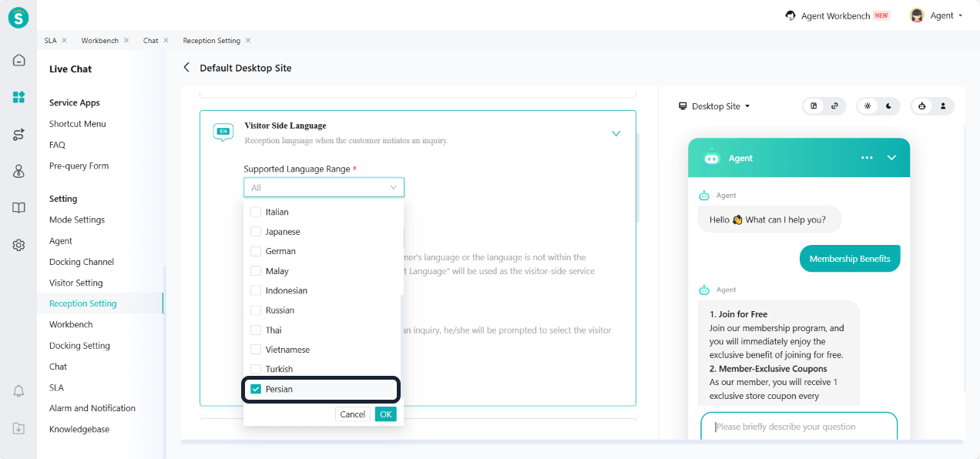Open Visitor Setting in the side menu
Screen dimensions: 980x459
coord(76,283)
